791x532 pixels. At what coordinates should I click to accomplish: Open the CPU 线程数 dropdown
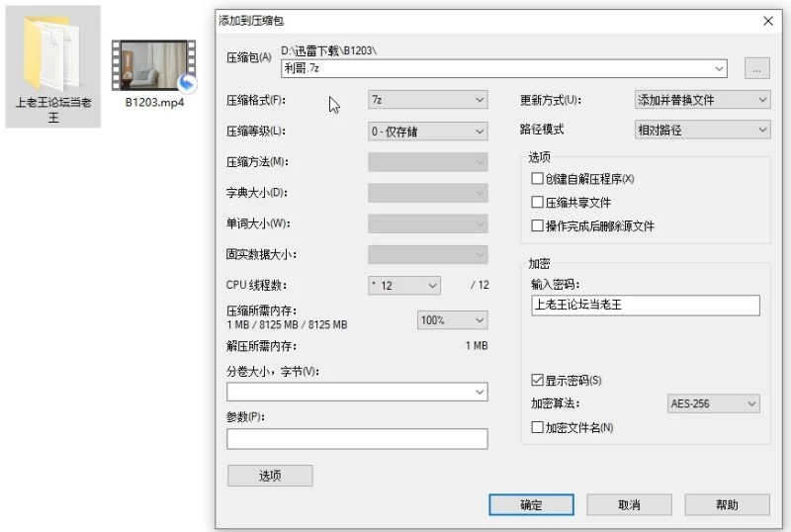point(403,286)
